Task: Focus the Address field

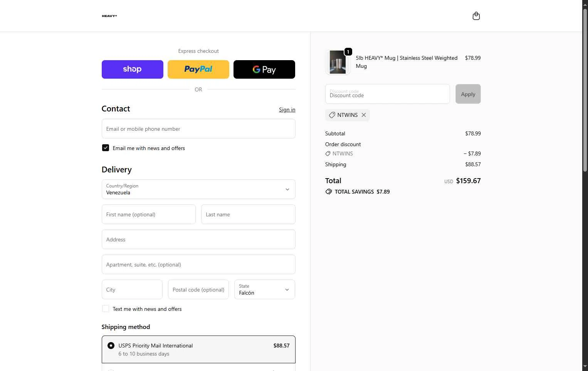Action: coord(198,239)
